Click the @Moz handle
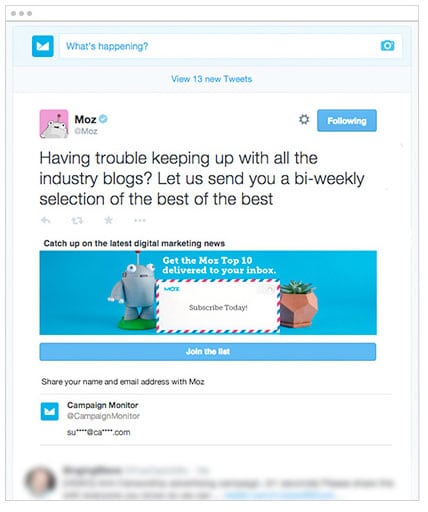The height and width of the screenshot is (512, 428). coord(86,131)
